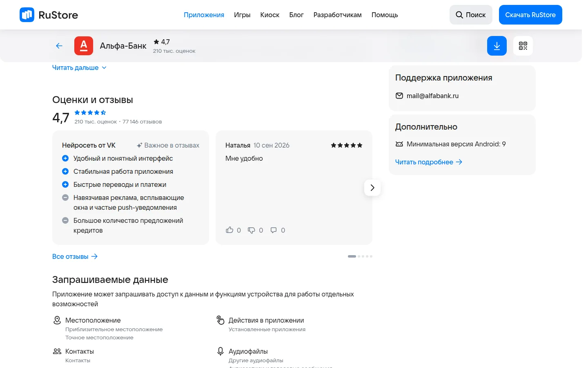Viewport: 588px width, 368px height.
Task: Click the review carousel pagination dots
Action: 360,256
